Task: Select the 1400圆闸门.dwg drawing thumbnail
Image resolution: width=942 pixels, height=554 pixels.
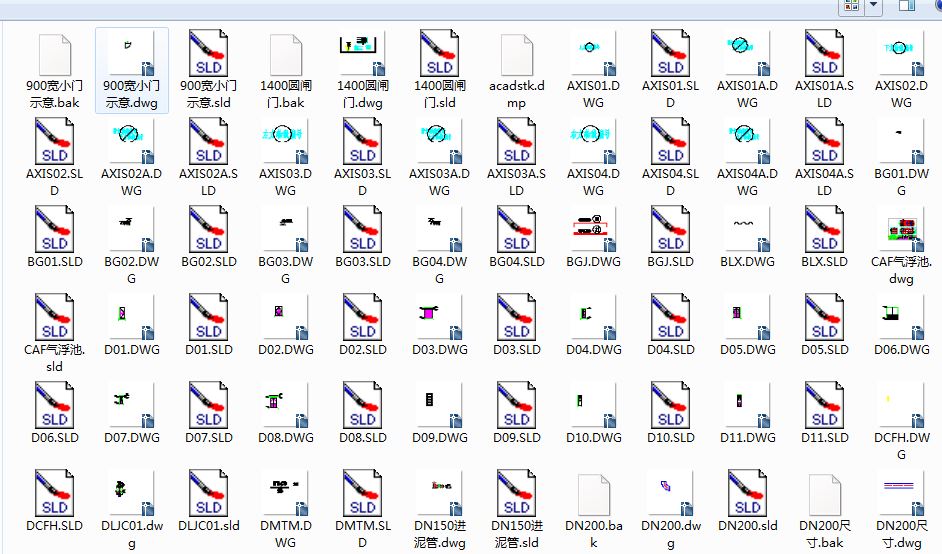Action: [x=362, y=55]
